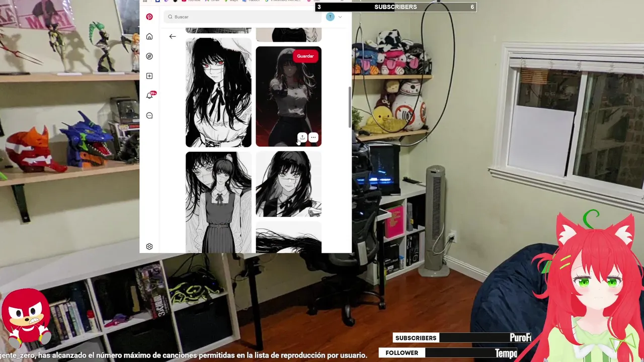The height and width of the screenshot is (362, 644).
Task: Open notifications bell with 99+ badge
Action: (x=150, y=96)
